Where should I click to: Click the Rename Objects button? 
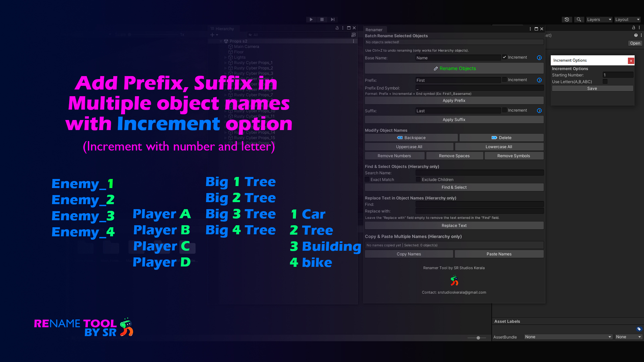pyautogui.click(x=454, y=68)
